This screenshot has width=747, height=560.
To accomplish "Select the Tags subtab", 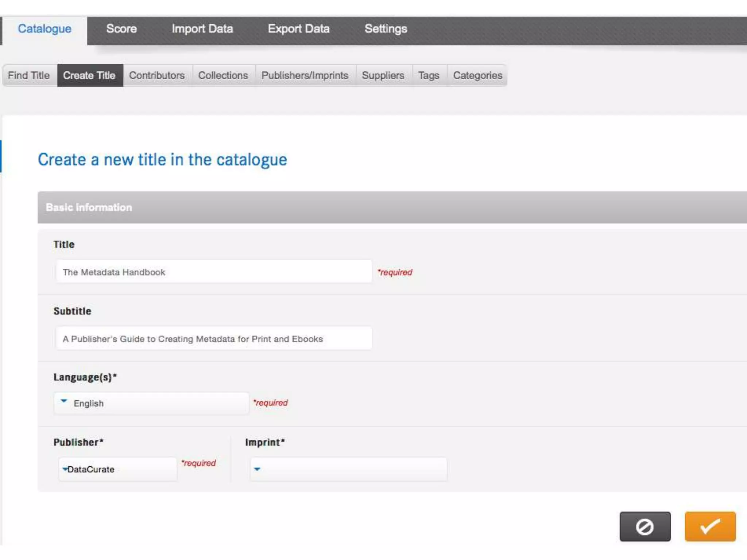I will pos(429,75).
